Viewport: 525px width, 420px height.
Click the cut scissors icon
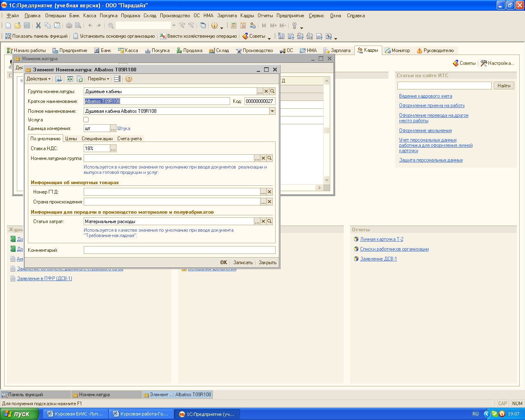pos(38,25)
